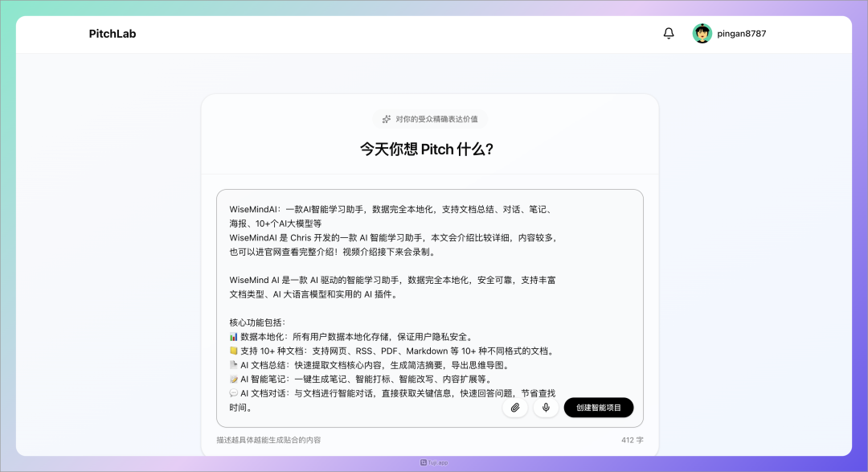Image resolution: width=868 pixels, height=472 pixels.
Task: Click the paperclip attach file icon
Action: coord(515,408)
